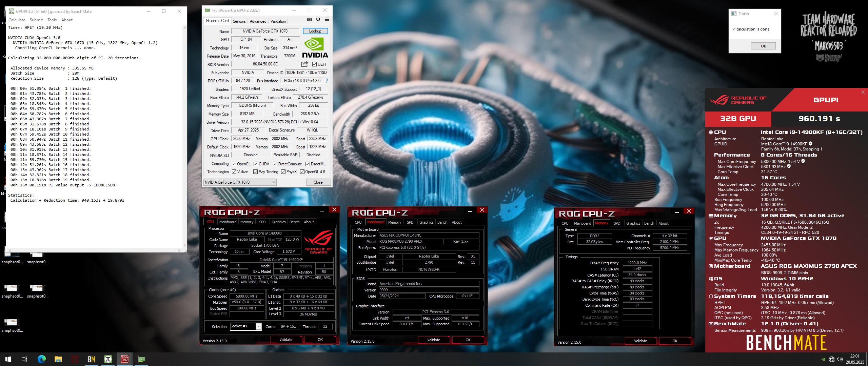
Task: Click the Bus Interface question mark icon
Action: 327,81
